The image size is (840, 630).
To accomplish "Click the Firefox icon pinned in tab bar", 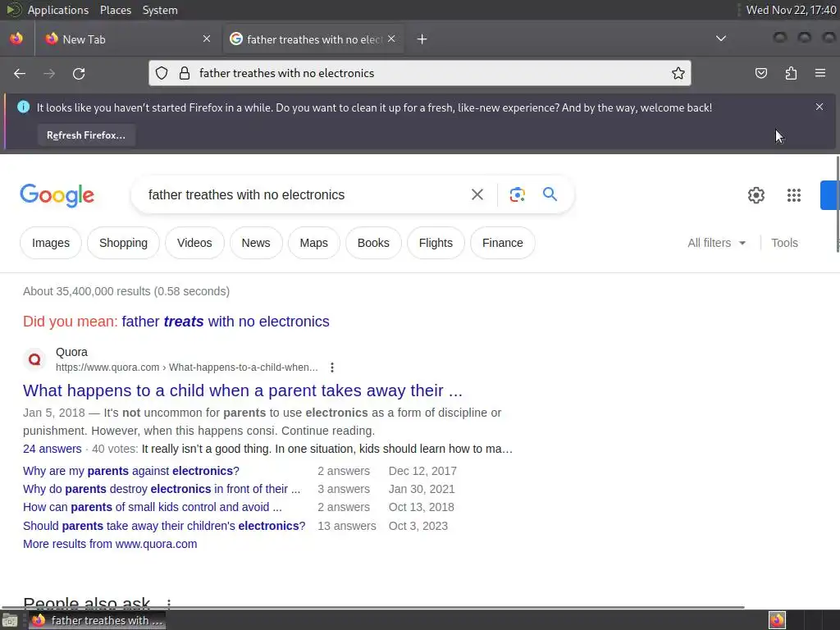I will (x=16, y=39).
